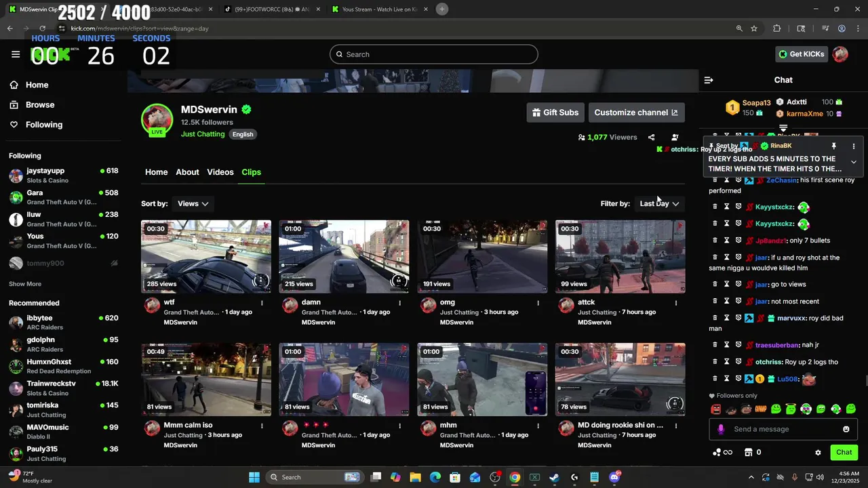
Task: Click the browser reload button
Action: [x=42, y=28]
